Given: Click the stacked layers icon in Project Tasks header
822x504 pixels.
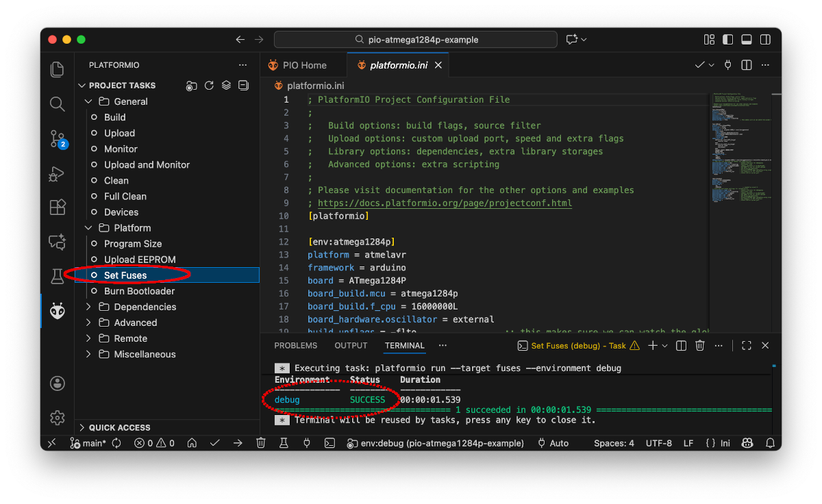Looking at the screenshot, I should pos(226,86).
